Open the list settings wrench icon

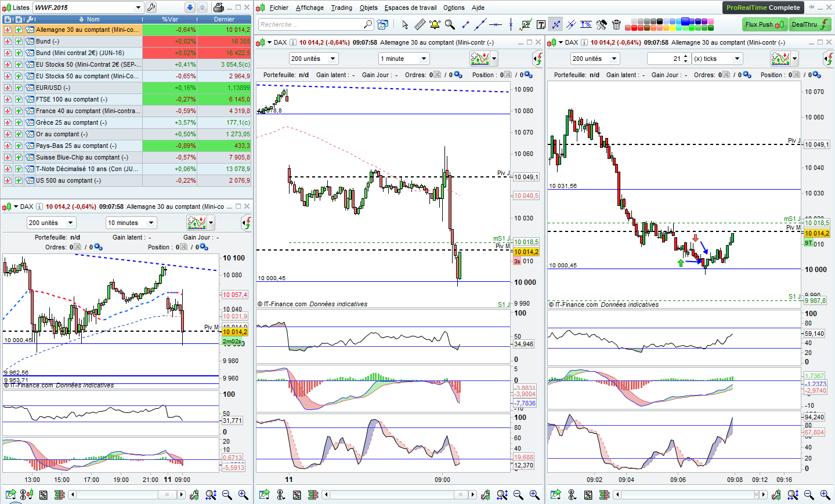click(151, 8)
